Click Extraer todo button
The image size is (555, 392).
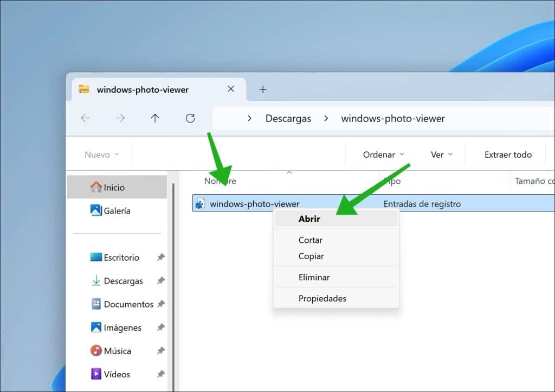click(508, 155)
